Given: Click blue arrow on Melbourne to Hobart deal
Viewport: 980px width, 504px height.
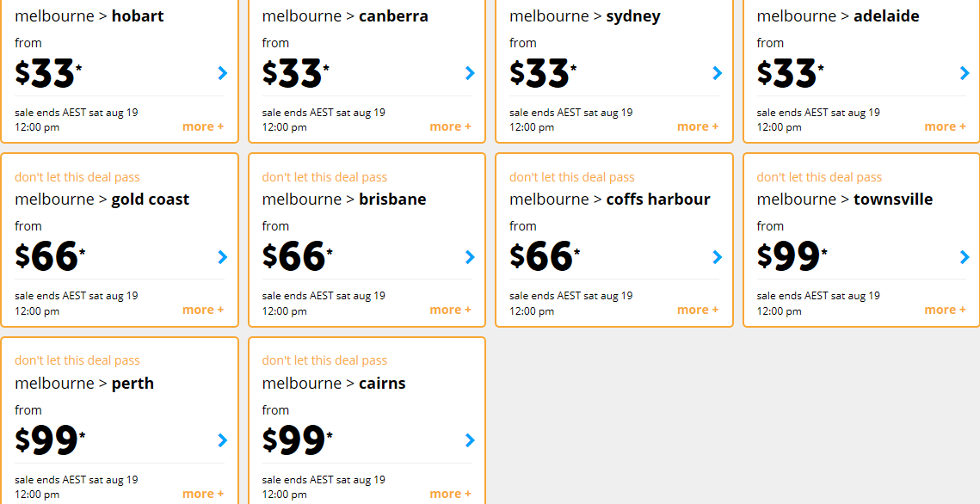Looking at the screenshot, I should [x=223, y=74].
